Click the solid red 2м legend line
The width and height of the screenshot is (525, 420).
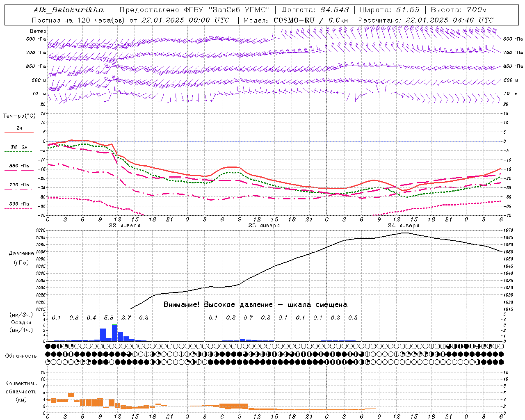[x=19, y=133]
